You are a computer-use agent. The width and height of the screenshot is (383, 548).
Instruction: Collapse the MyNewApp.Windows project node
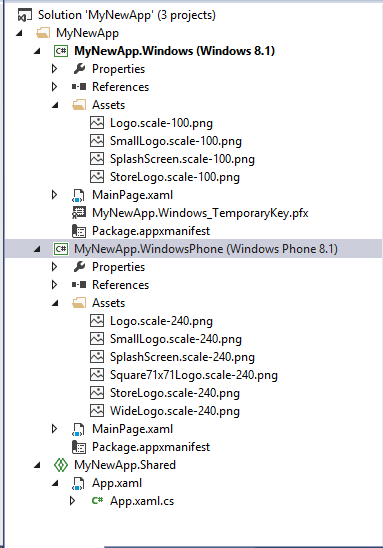coord(37,52)
